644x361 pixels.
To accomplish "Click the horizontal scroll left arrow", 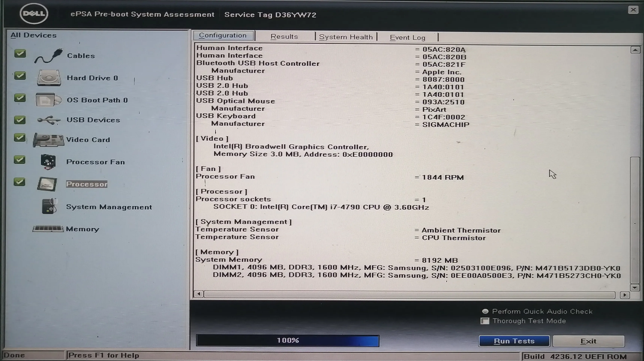I will click(x=199, y=294).
